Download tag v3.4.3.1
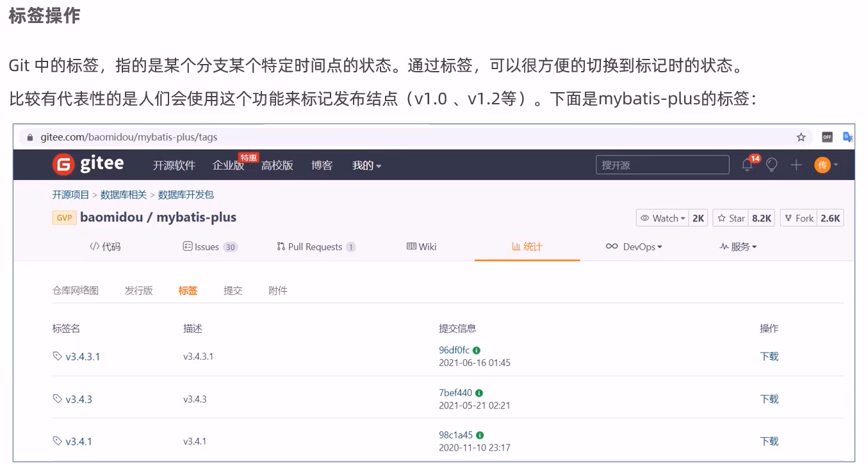868x464 pixels. coord(769,356)
